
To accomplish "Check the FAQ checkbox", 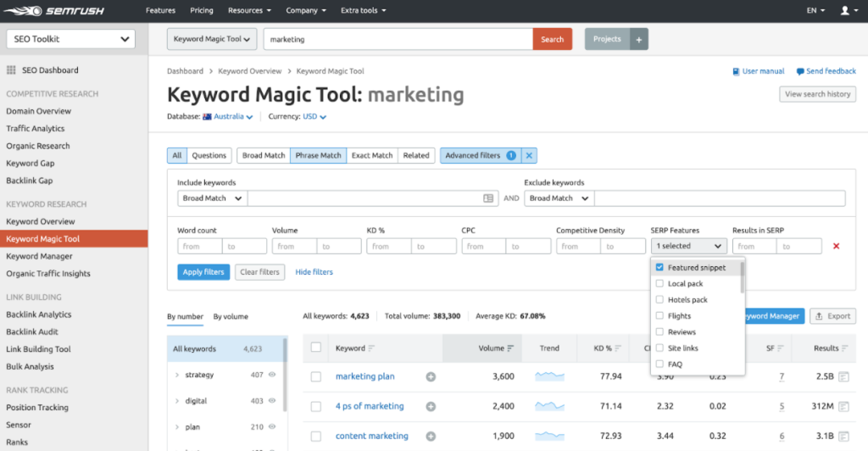I will click(x=659, y=364).
